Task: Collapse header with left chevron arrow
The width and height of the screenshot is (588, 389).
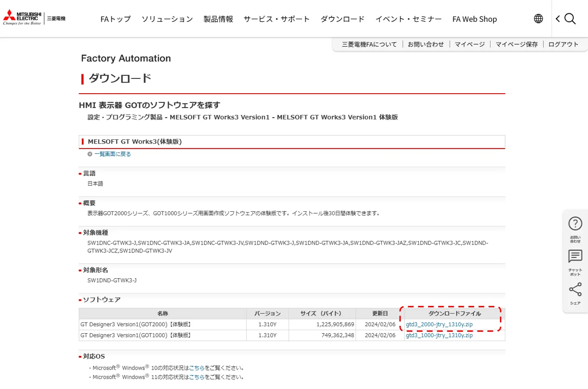Action: tap(558, 18)
